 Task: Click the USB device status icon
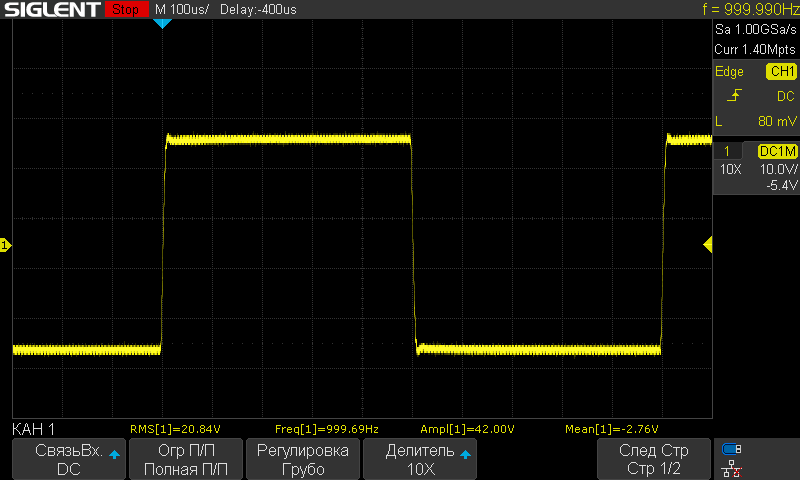[732, 449]
